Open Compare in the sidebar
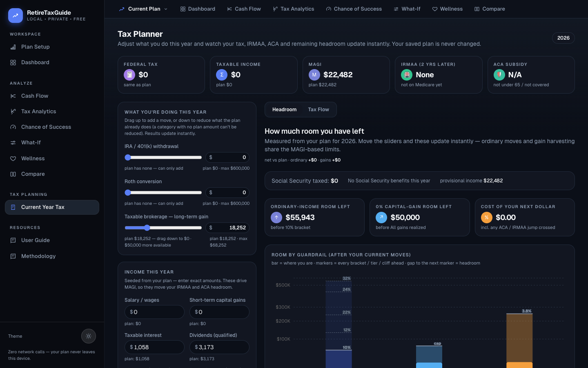 pos(52,174)
